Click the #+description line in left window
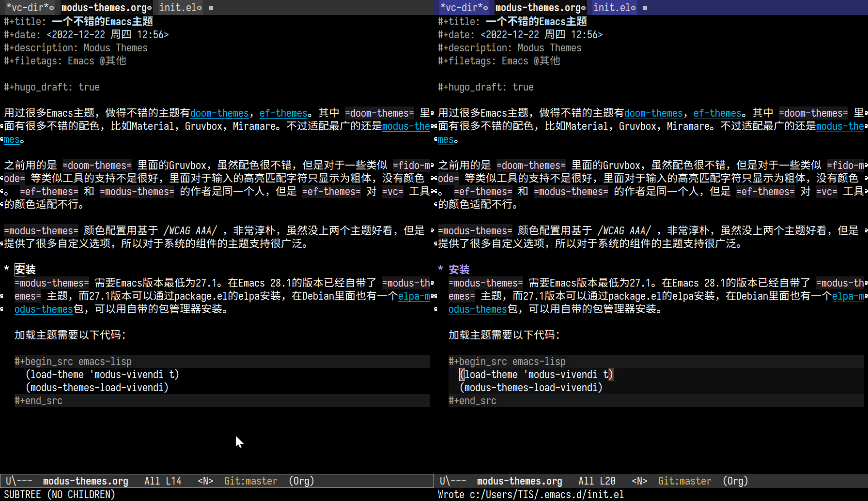 [x=76, y=48]
